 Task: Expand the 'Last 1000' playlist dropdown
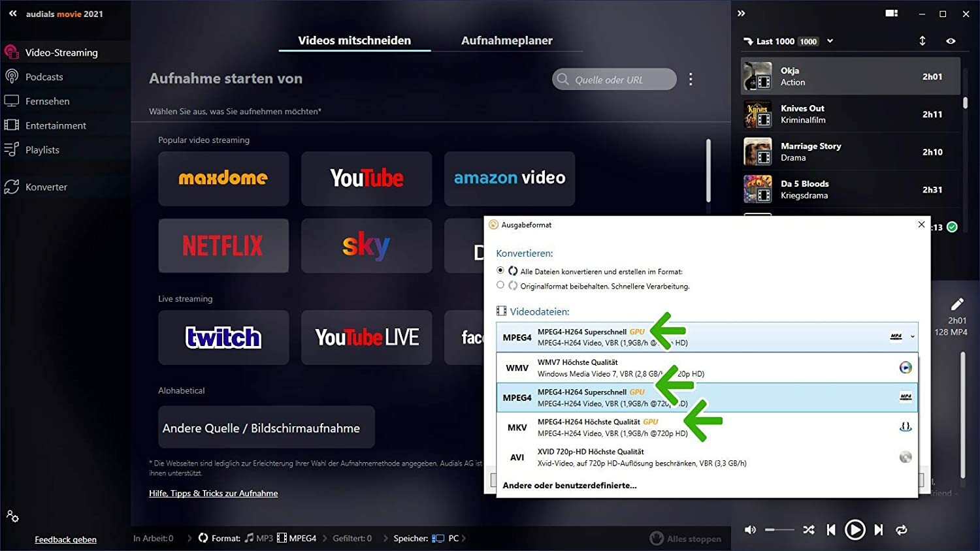pos(830,40)
